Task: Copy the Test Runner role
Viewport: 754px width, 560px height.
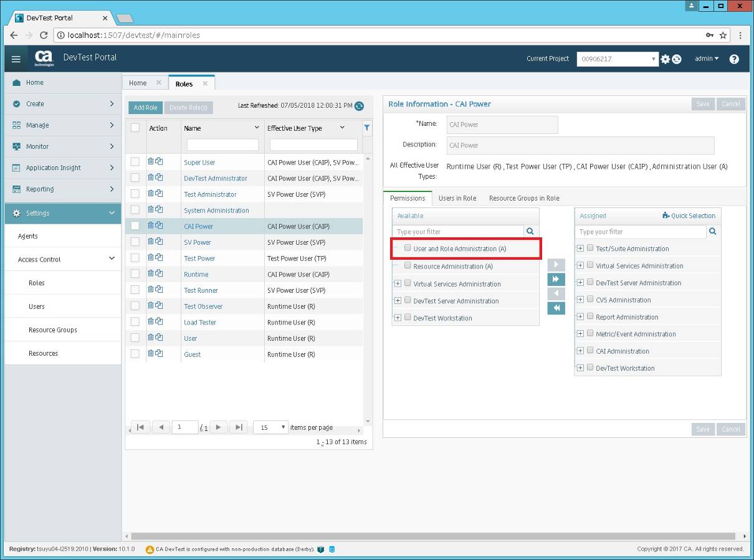Action: (159, 290)
